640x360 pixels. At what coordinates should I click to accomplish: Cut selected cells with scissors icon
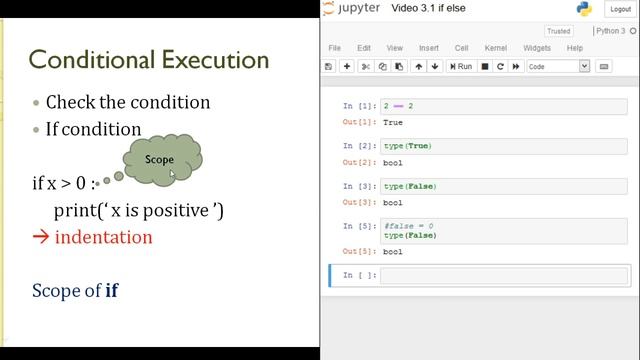click(366, 67)
